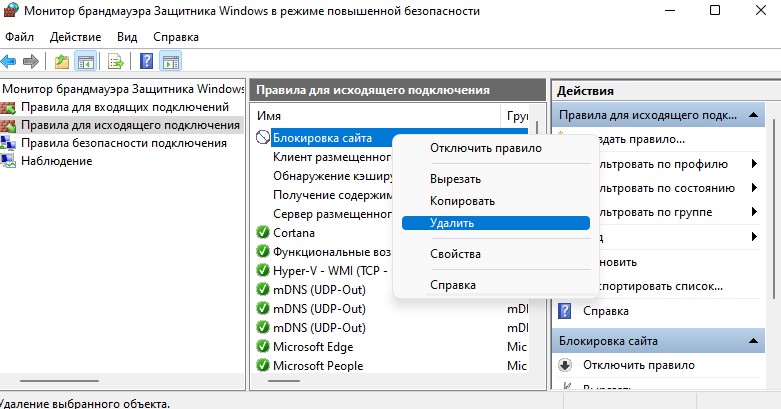Click green check icon of Cortana rule

[262, 233]
